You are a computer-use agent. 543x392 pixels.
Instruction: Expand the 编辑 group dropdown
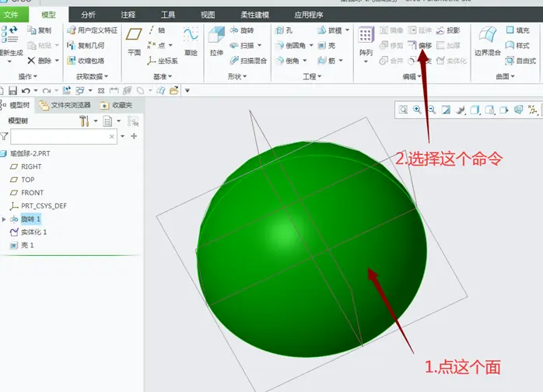coord(412,76)
